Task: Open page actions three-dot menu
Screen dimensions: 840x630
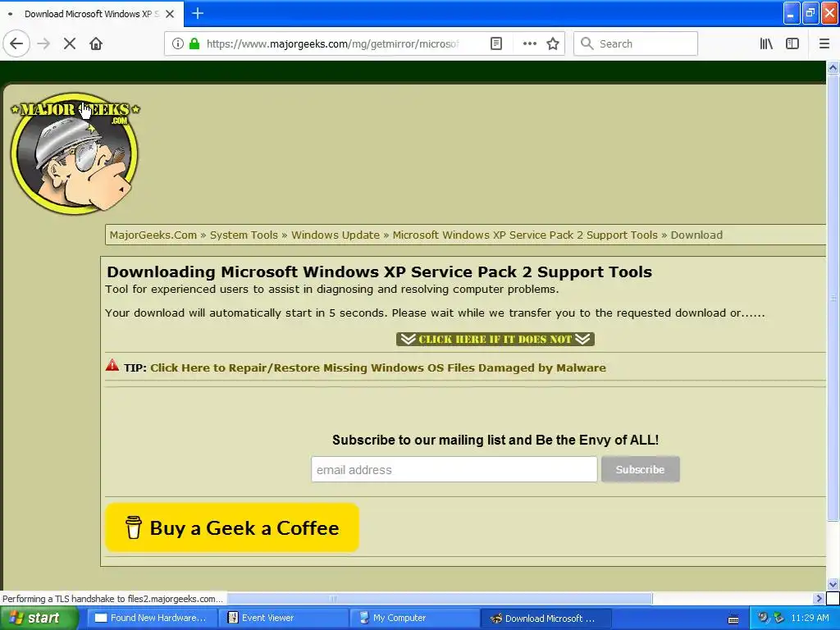Action: 529,44
